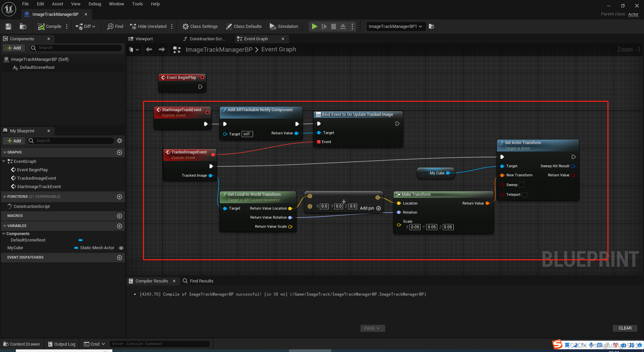Stop the play session
Viewport: 644px width, 352px height.
pyautogui.click(x=333, y=27)
